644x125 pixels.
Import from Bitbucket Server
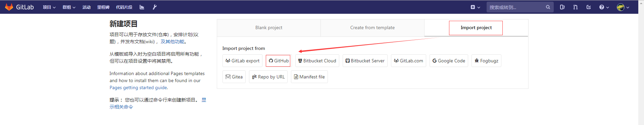365,61
